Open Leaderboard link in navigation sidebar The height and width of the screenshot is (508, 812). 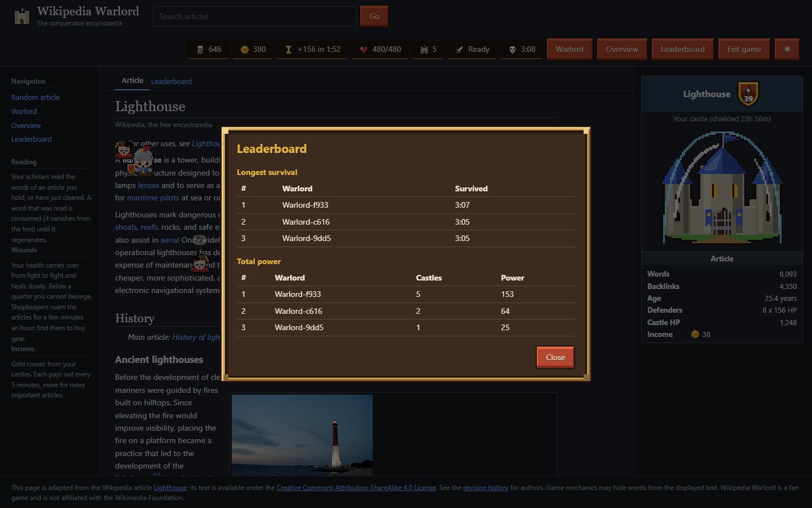pyautogui.click(x=32, y=139)
